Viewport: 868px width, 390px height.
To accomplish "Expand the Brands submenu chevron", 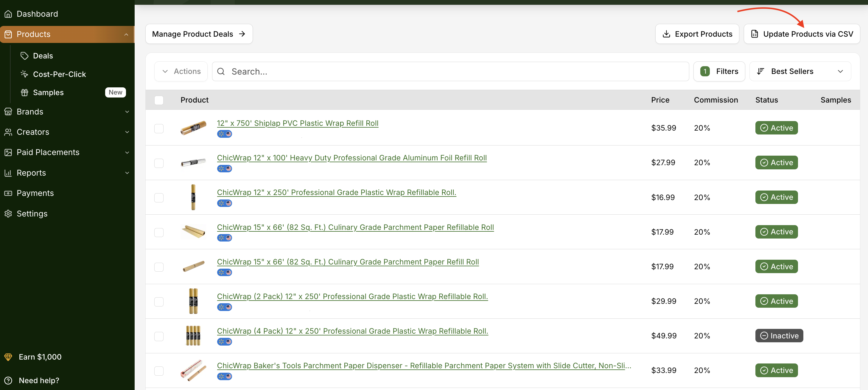I will (x=127, y=112).
